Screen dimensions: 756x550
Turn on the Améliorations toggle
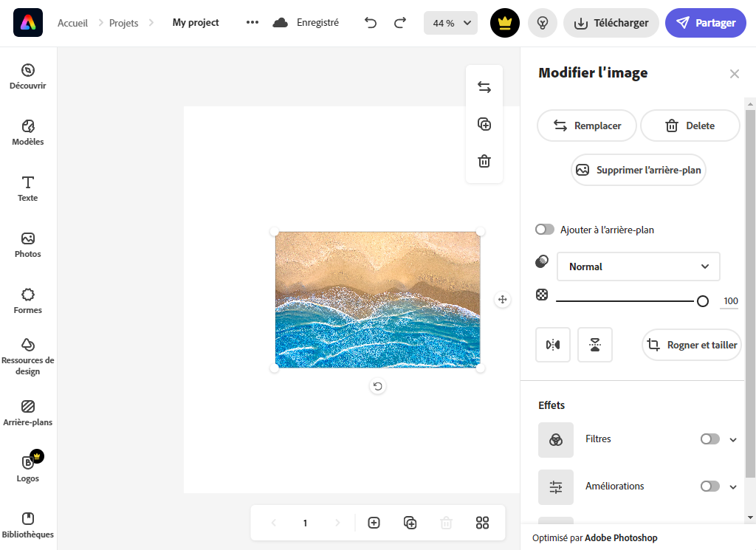tap(709, 487)
